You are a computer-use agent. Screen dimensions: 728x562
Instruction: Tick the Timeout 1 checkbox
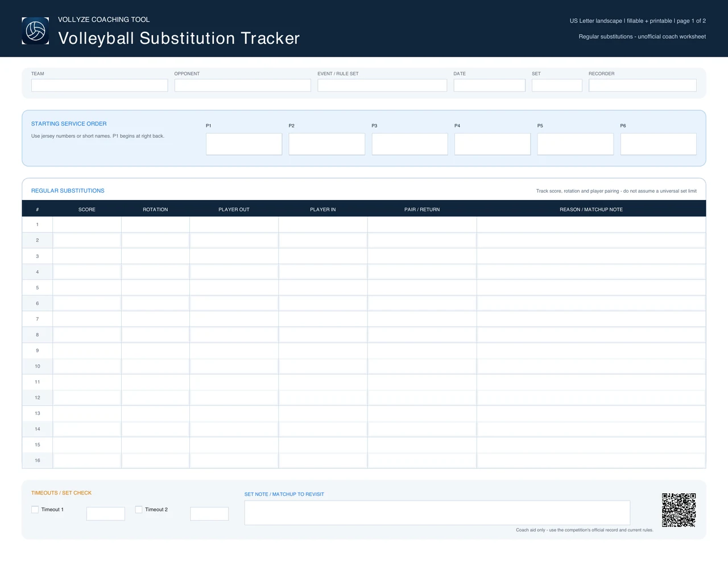(x=35, y=510)
